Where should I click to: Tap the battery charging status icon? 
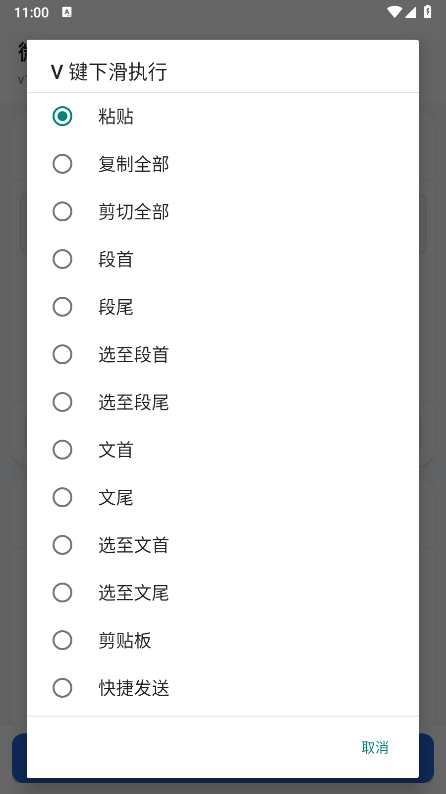(427, 12)
